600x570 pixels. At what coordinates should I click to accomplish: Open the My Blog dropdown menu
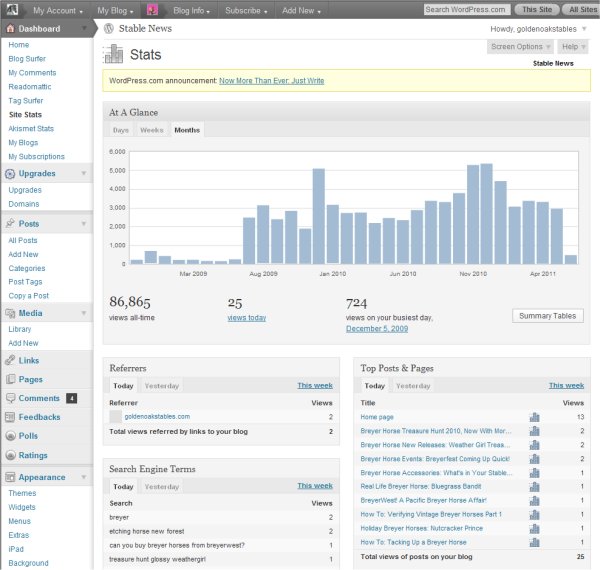(x=115, y=11)
